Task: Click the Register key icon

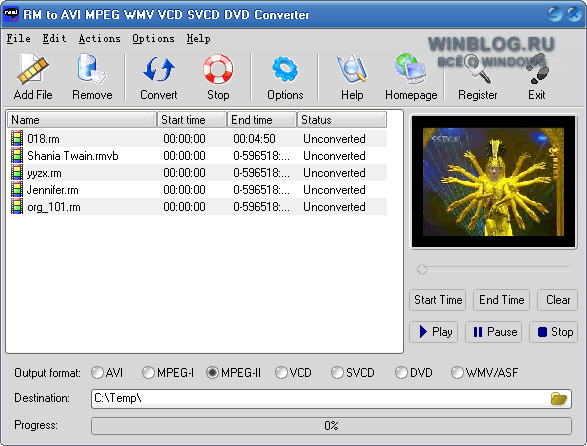Action: click(477, 69)
